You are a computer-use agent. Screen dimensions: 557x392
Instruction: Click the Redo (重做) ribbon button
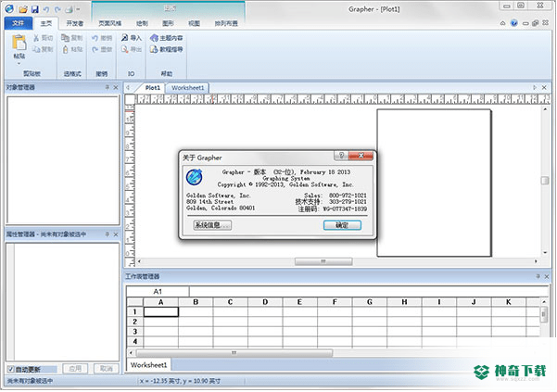coord(102,49)
